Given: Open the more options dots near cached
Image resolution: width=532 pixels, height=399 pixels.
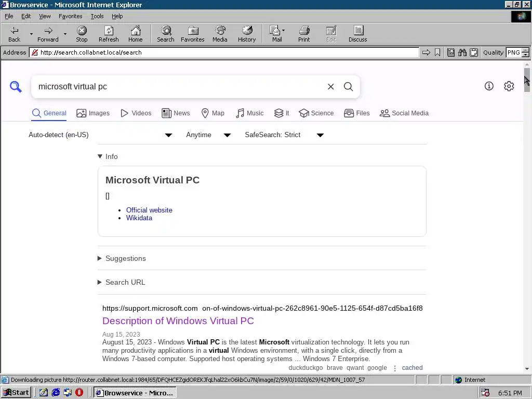Looking at the screenshot, I should click(x=395, y=368).
